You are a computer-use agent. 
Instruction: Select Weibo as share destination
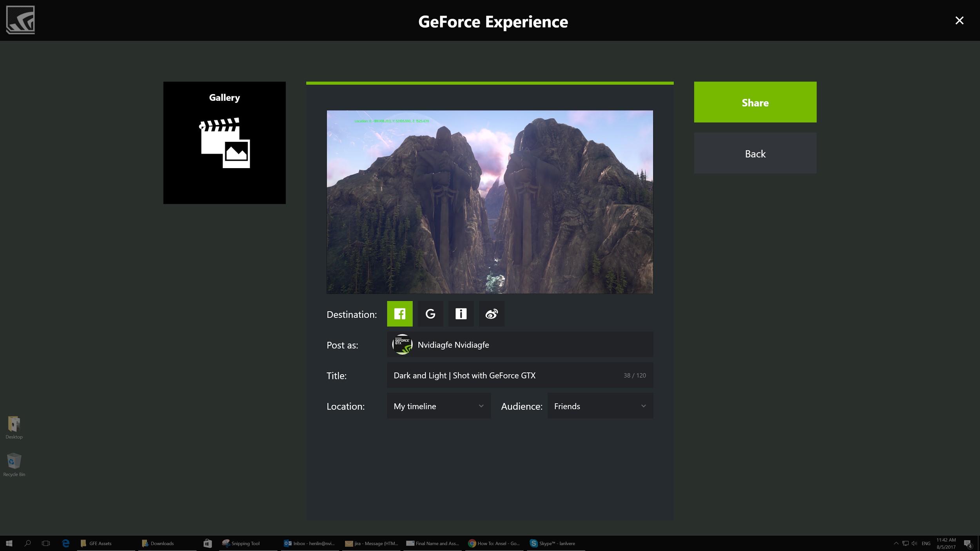coord(491,314)
